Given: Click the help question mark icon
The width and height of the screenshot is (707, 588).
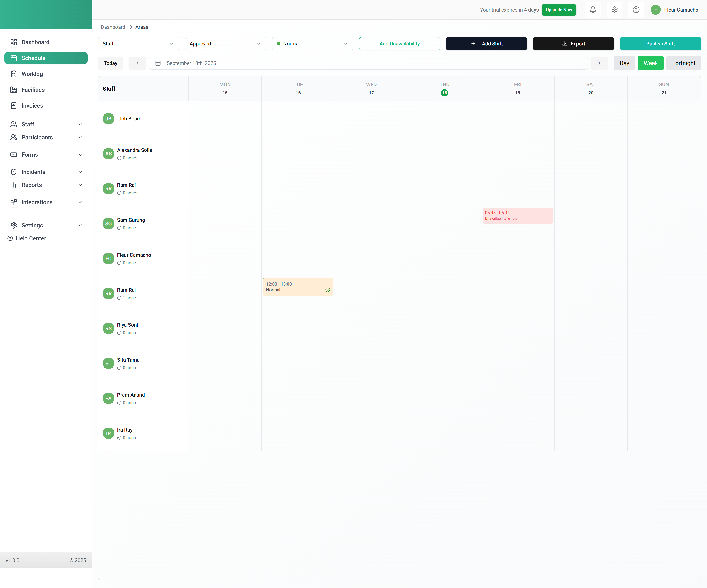Looking at the screenshot, I should [636, 10].
